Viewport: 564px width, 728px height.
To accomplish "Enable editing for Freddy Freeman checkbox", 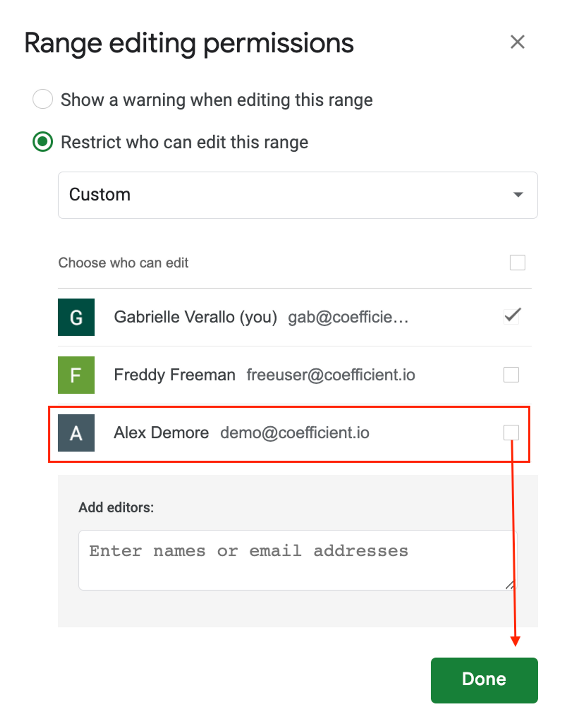I will click(x=511, y=375).
